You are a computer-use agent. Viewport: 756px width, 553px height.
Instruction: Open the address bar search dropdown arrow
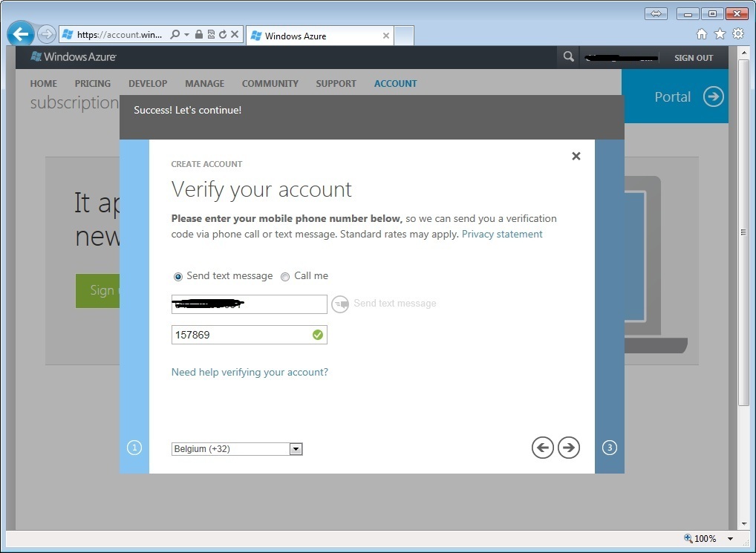coord(186,34)
